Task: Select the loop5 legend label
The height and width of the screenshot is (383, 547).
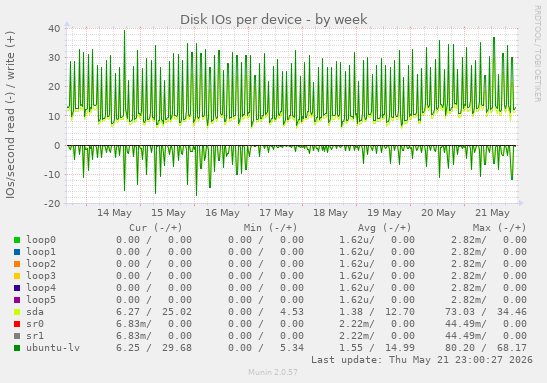Action: coord(41,300)
